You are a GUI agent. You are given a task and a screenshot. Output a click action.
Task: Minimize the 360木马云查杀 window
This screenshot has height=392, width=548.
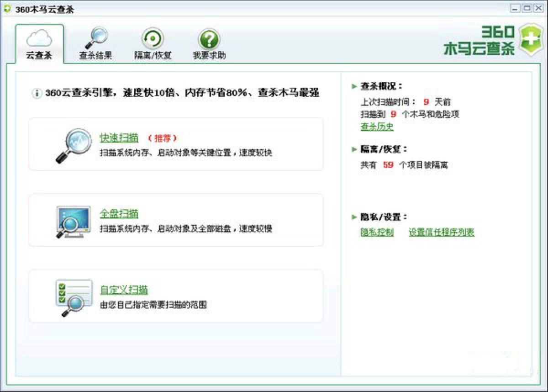515,8
